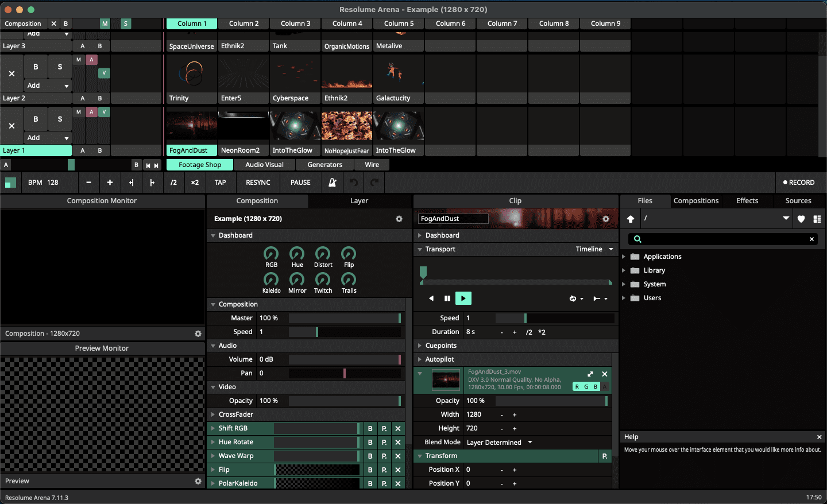This screenshot has width=827, height=504.
Task: Clear the Files search field
Action: click(x=811, y=239)
